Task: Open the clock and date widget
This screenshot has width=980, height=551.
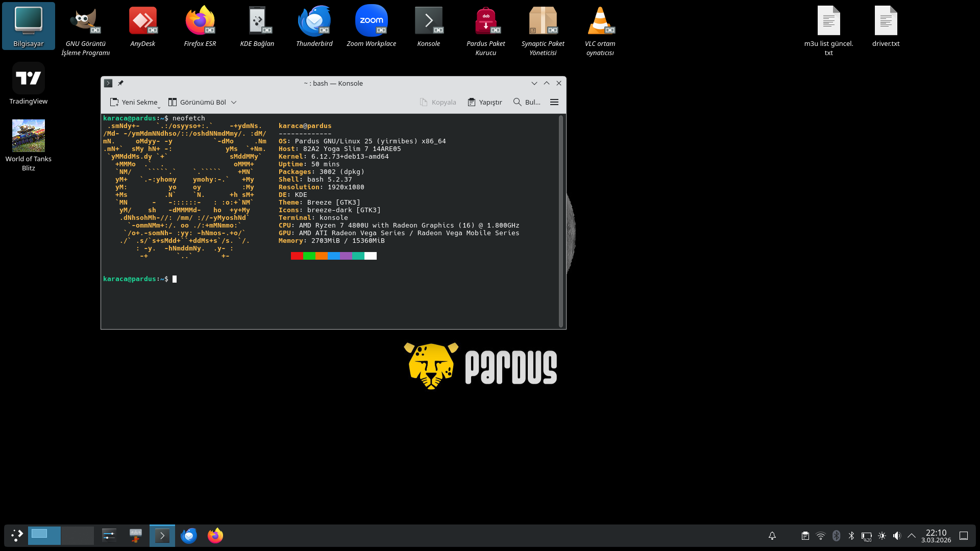Action: pos(936,536)
